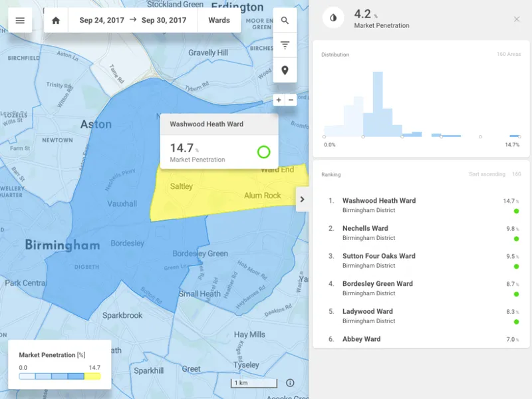Toggle green circle in Washwood Heath tooltip

pyautogui.click(x=263, y=152)
